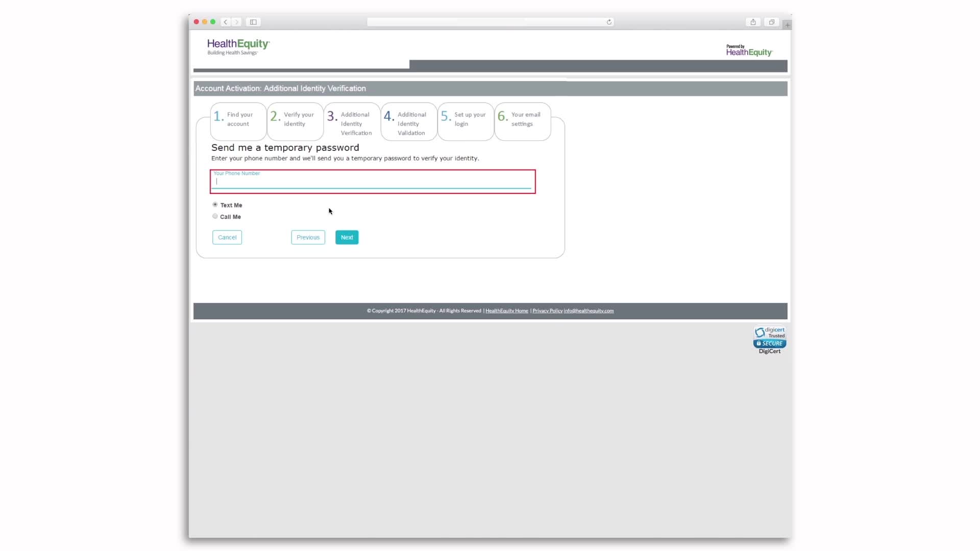Click the browser sidebar toggle icon
Image resolution: width=980 pixels, height=551 pixels.
253,21
